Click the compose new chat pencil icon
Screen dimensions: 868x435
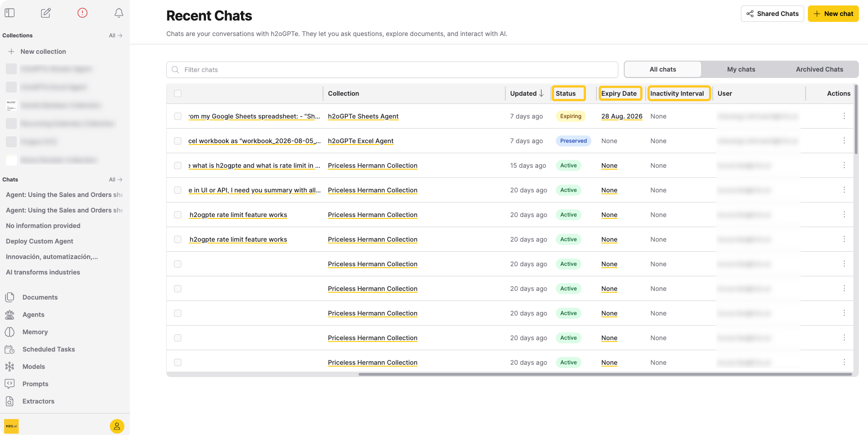coord(46,13)
